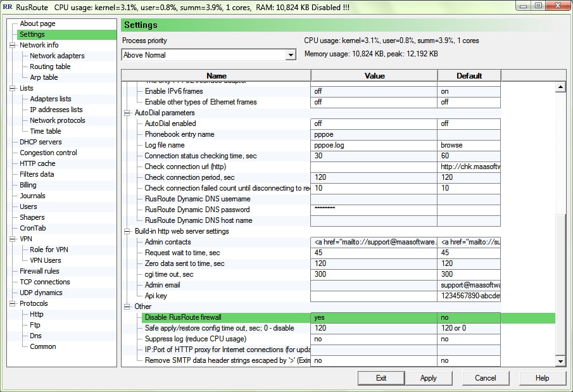
Task: Click scrollbar up arrow in settings list
Action: (560, 87)
